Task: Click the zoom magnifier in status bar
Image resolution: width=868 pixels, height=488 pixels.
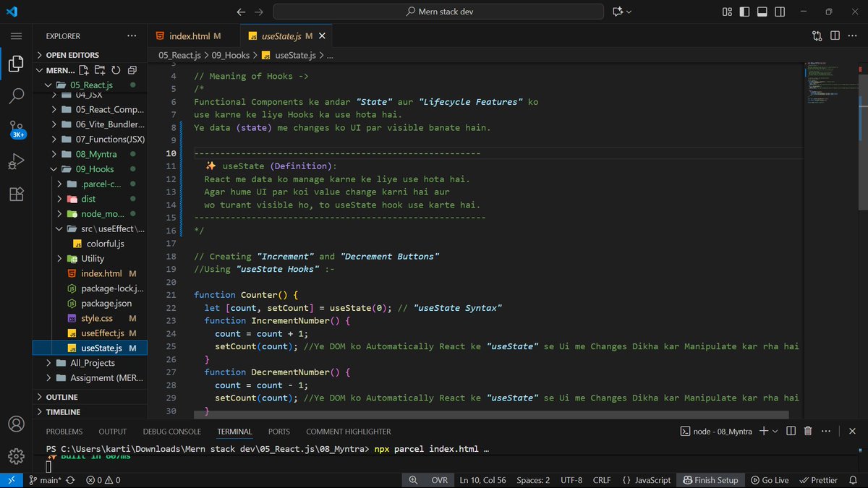Action: pos(413,480)
